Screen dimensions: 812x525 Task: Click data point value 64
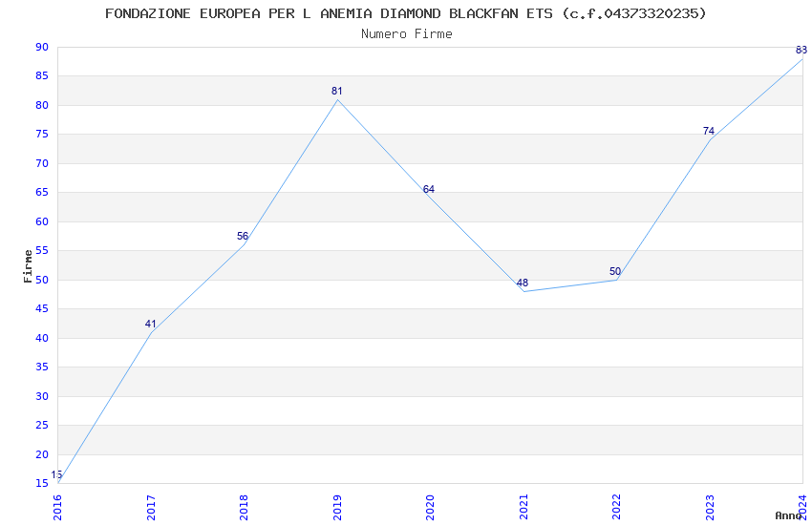[428, 189]
